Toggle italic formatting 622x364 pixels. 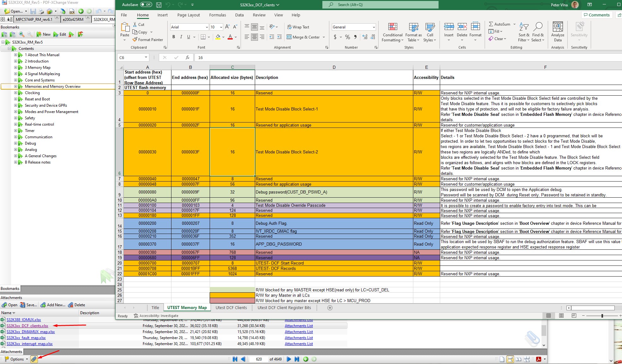pyautogui.click(x=181, y=37)
